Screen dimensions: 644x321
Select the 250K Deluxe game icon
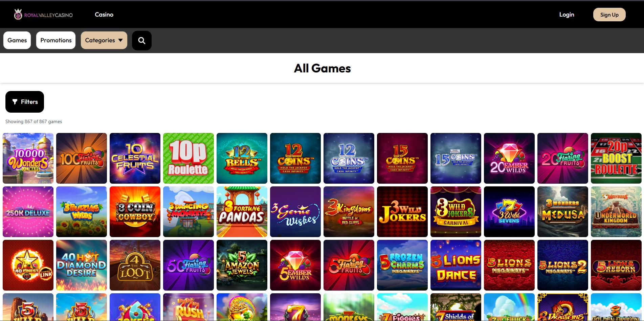28,212
